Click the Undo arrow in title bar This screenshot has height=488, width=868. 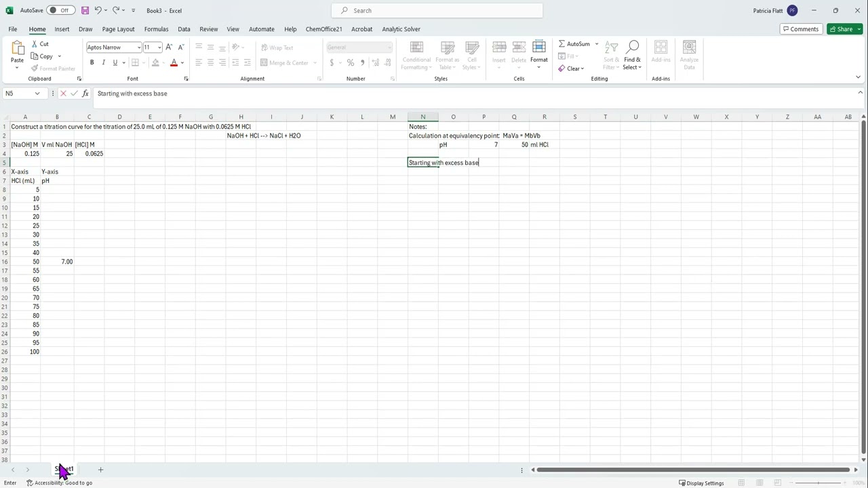pos(98,10)
